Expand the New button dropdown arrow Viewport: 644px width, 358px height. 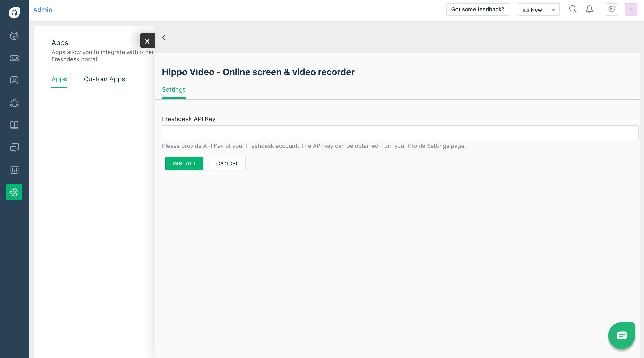pos(553,10)
